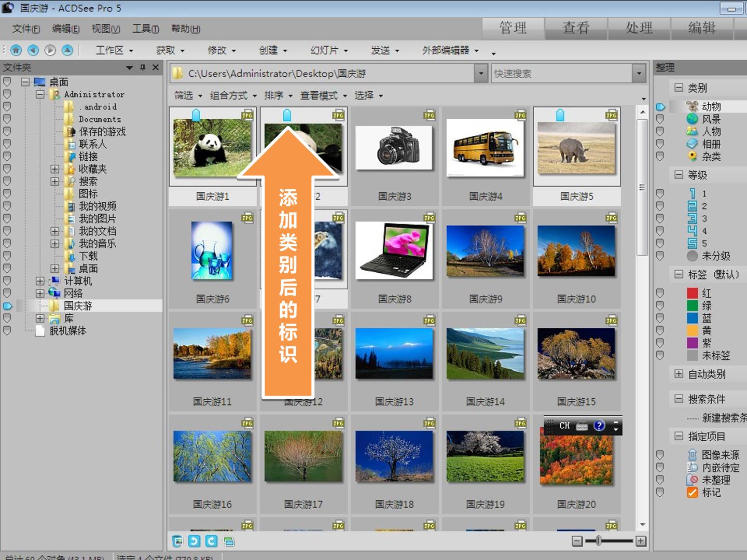
Task: Expand the 计算机 tree node
Action: point(40,281)
